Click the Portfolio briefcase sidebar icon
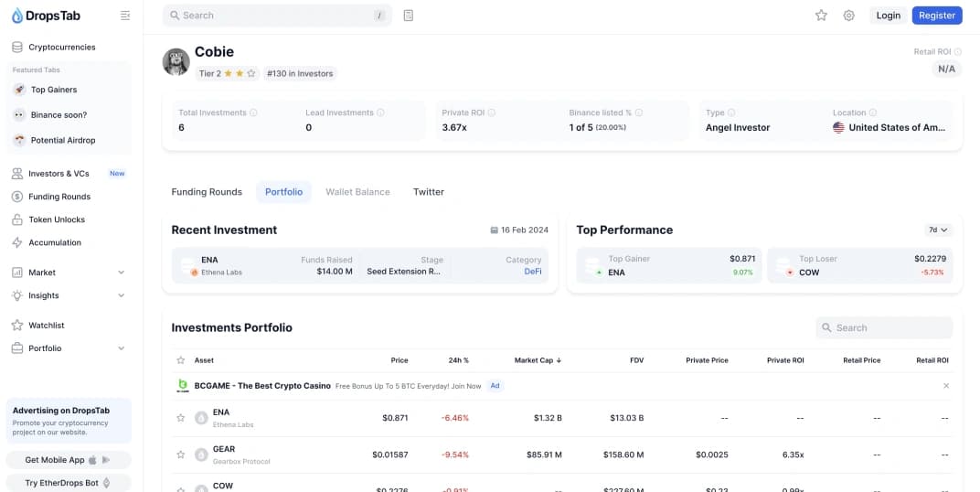Viewport: 980px width, 492px height. tap(17, 348)
